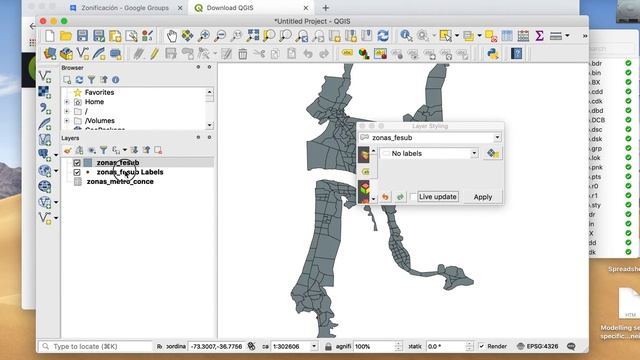This screenshot has height=360, width=640.
Task: Select the zonas_fesub layer name
Action: pos(118,163)
